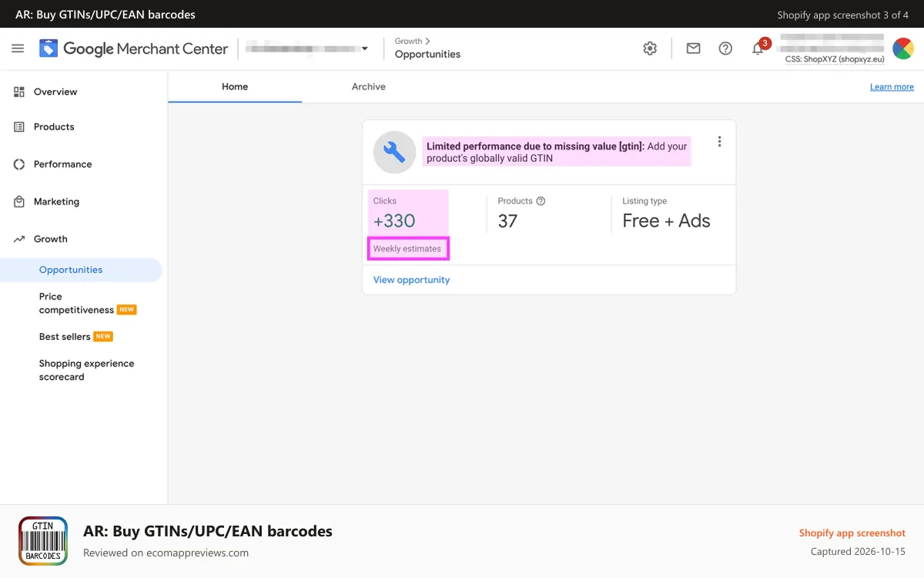Click the Shopify app screenshot caption
Screen dimensions: 924x578
point(852,533)
